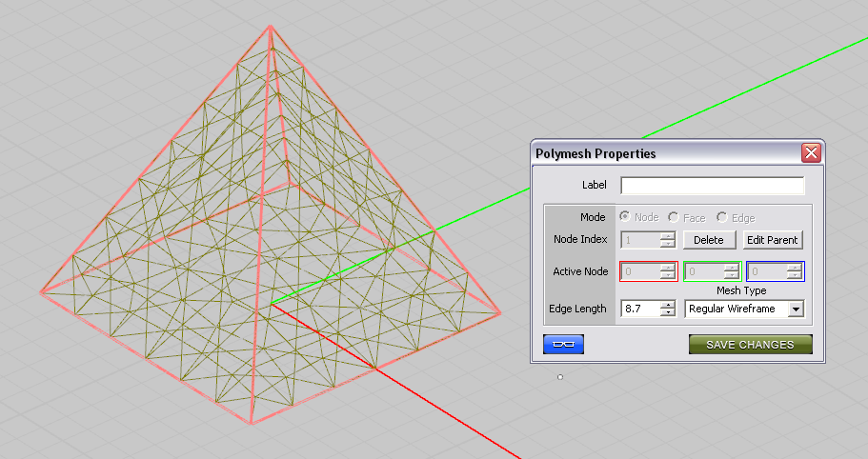Viewport: 868px width, 459px height.
Task: Click the Node Index value field
Action: (x=641, y=240)
